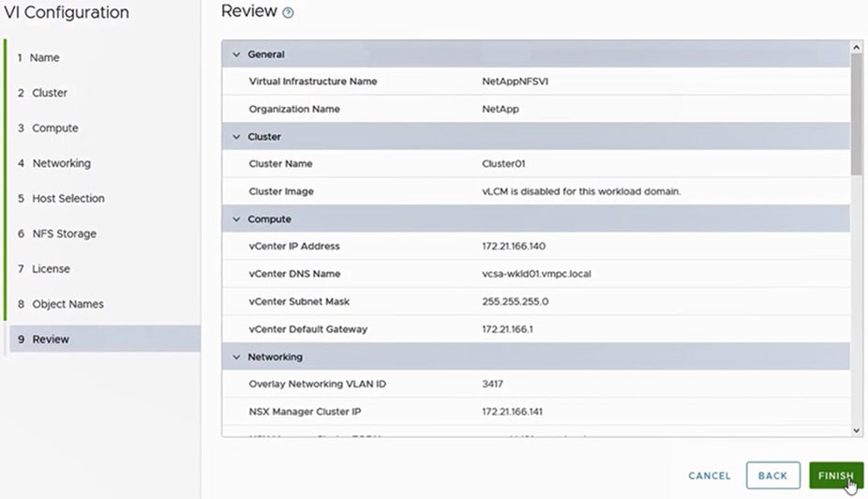Screen dimensions: 868x499
Task: Collapse the General section
Action: pyautogui.click(x=236, y=54)
